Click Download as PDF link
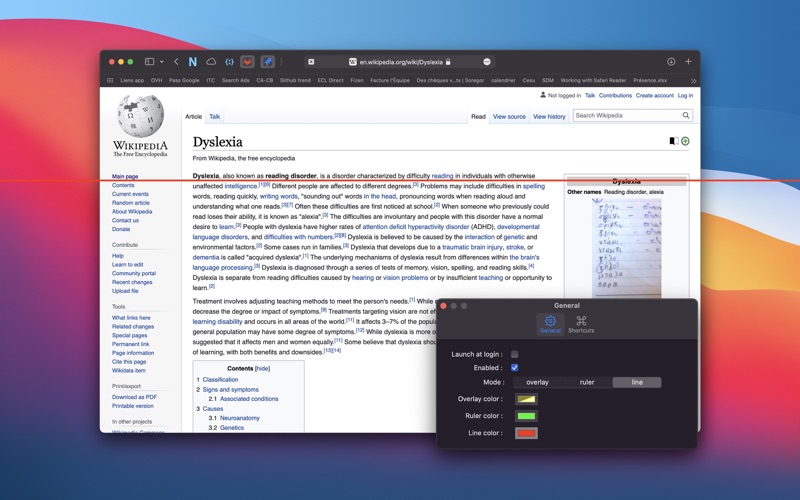 134,397
